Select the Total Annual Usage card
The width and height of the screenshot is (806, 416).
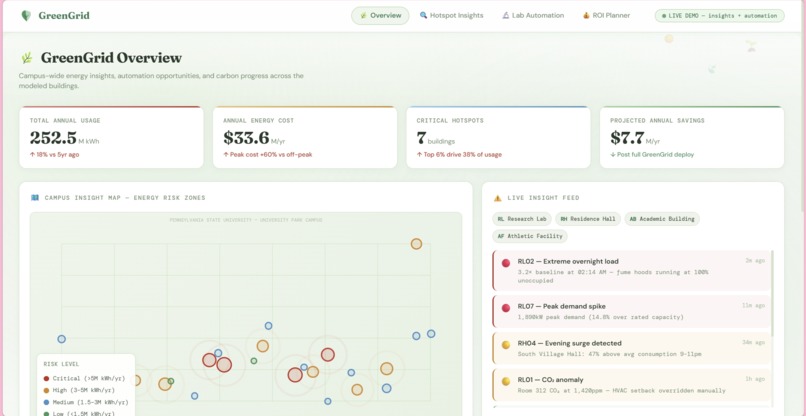coord(111,137)
